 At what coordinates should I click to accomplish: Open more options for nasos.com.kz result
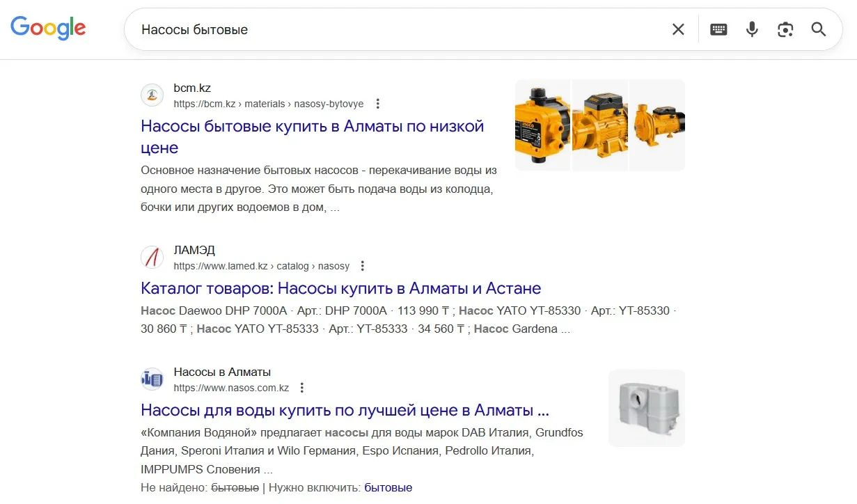[301, 388]
